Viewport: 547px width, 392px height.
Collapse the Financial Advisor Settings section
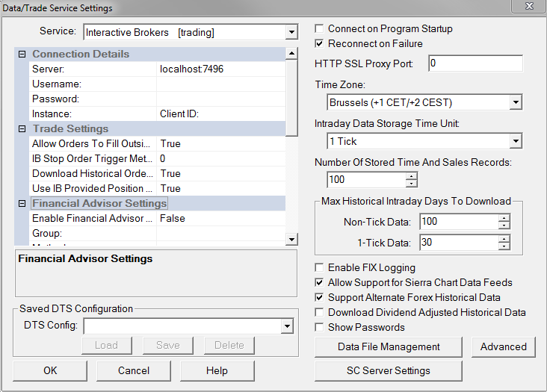(x=22, y=204)
